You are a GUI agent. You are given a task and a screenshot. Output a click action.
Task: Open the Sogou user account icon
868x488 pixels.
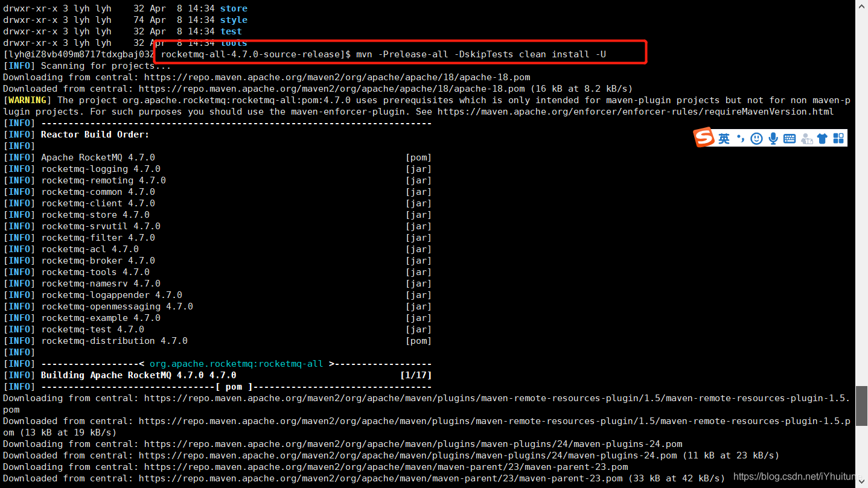tap(806, 139)
